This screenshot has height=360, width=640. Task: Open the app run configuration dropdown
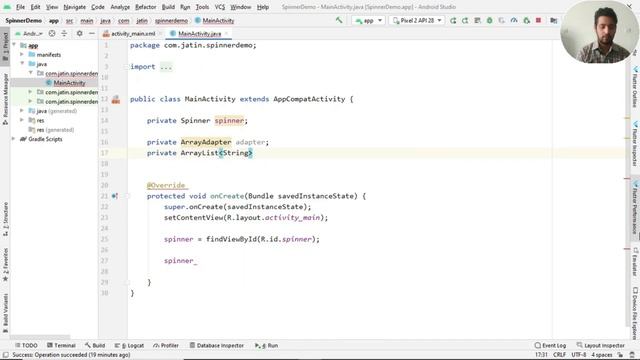pyautogui.click(x=368, y=20)
